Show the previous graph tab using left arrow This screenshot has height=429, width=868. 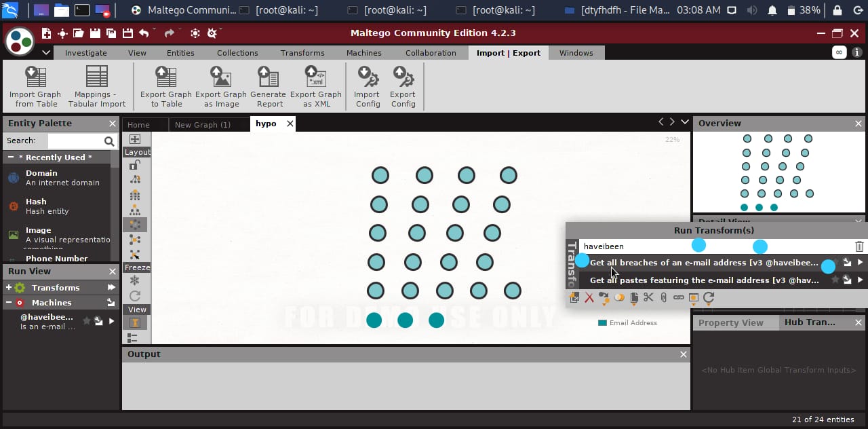click(x=661, y=122)
